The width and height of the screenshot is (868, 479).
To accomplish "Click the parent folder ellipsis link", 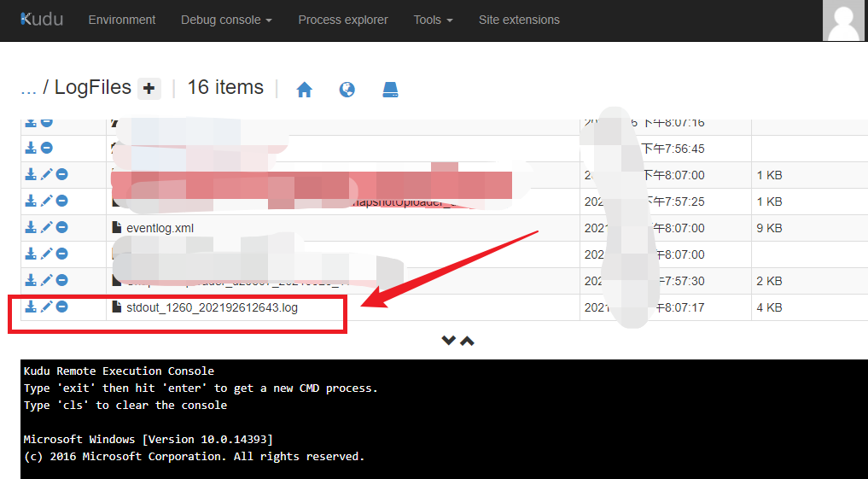I will click(27, 88).
